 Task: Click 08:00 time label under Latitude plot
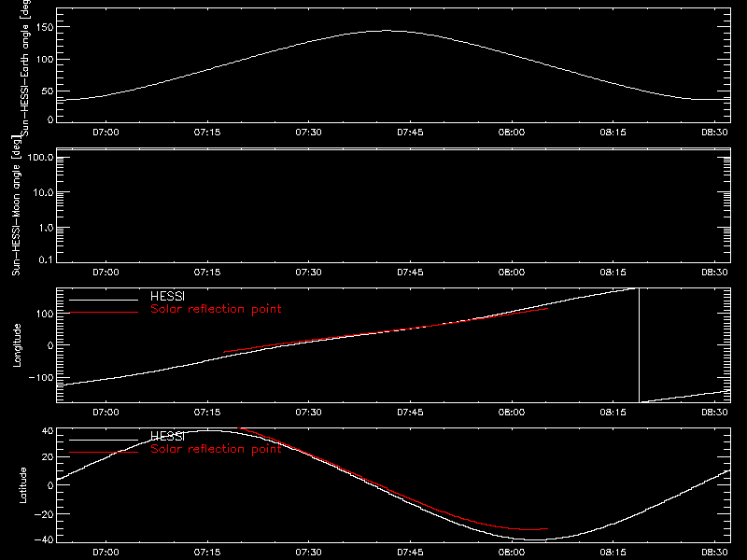(x=512, y=552)
